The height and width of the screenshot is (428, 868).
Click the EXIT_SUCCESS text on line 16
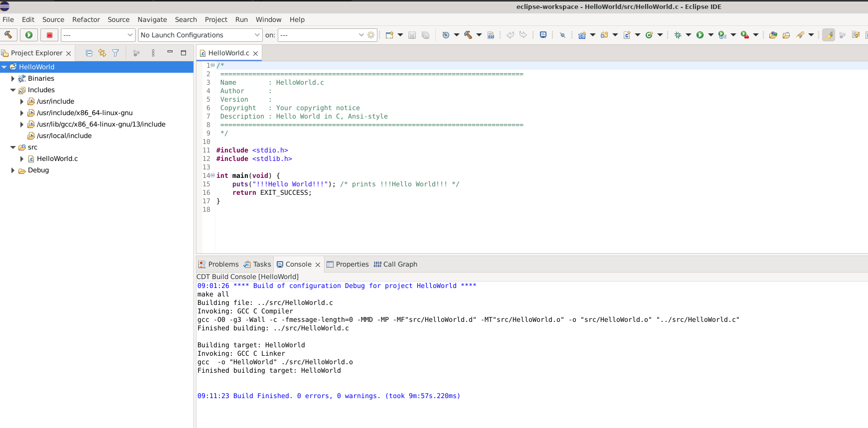(x=284, y=192)
